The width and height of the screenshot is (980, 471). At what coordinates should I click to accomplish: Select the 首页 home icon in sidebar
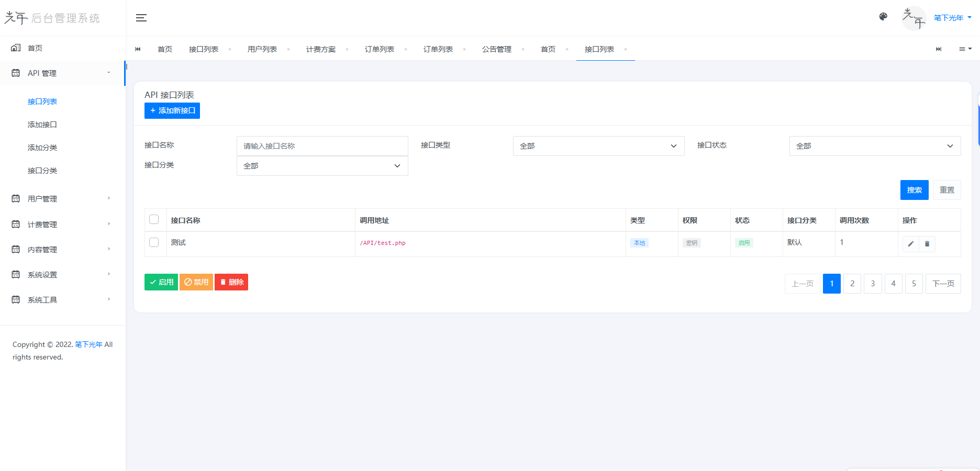[x=16, y=48]
